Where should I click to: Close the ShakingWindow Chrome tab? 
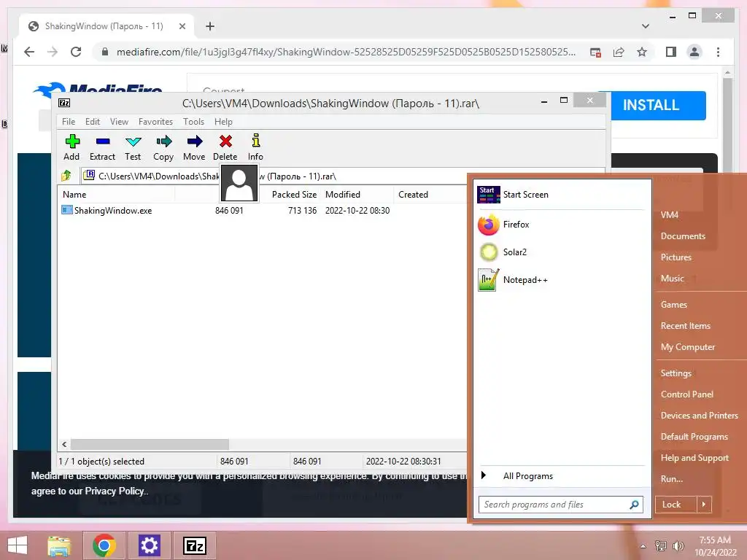coord(182,26)
